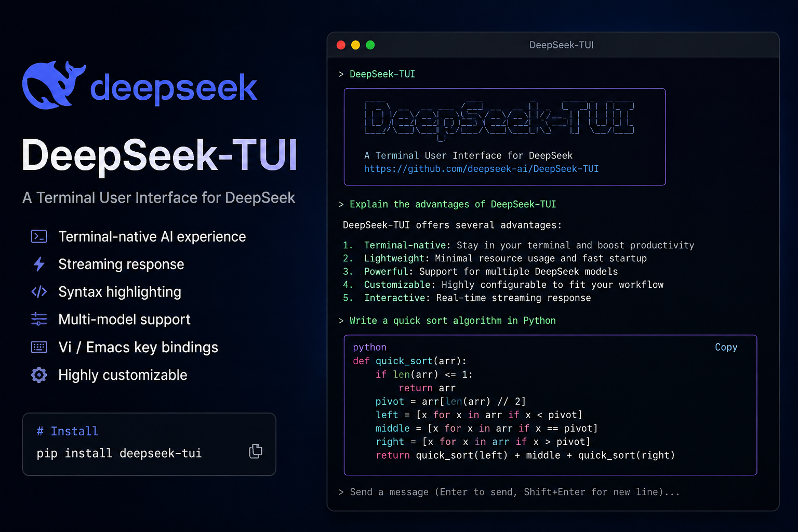The image size is (798, 532).
Task: Click the Copy button in the python code block
Action: 726,347
